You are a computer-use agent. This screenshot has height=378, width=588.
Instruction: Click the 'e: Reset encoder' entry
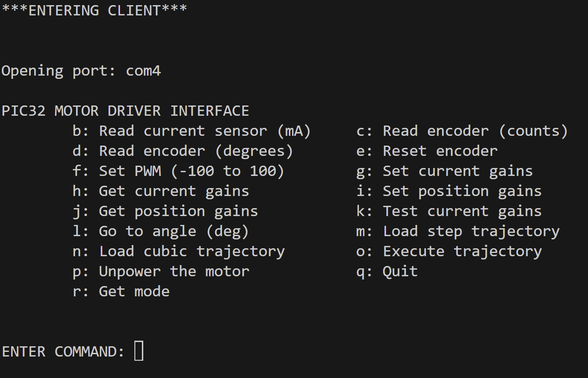(x=427, y=151)
